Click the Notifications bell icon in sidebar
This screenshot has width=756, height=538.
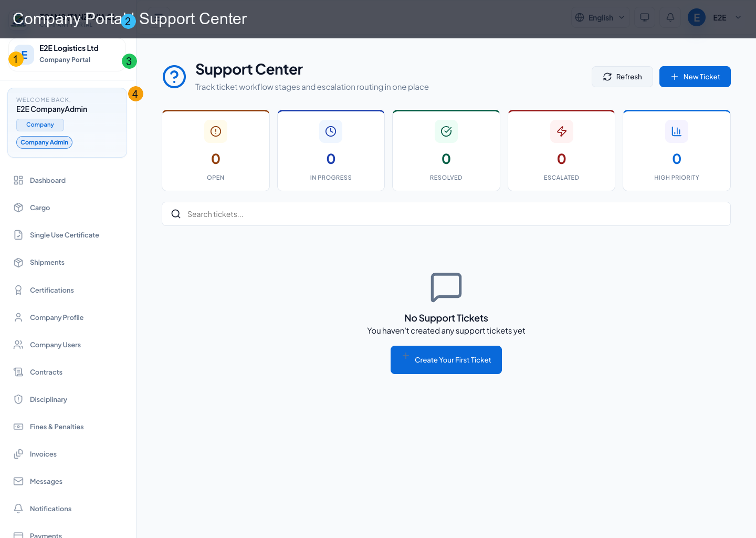[x=18, y=509]
